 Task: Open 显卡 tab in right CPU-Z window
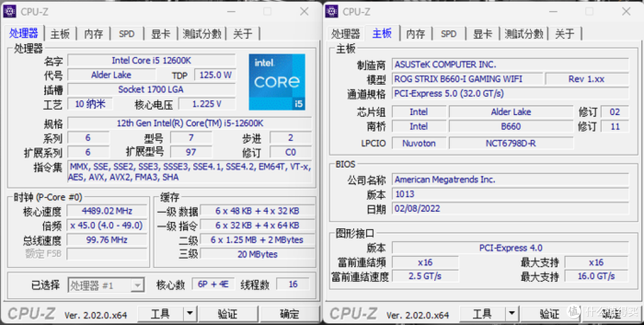point(482,33)
